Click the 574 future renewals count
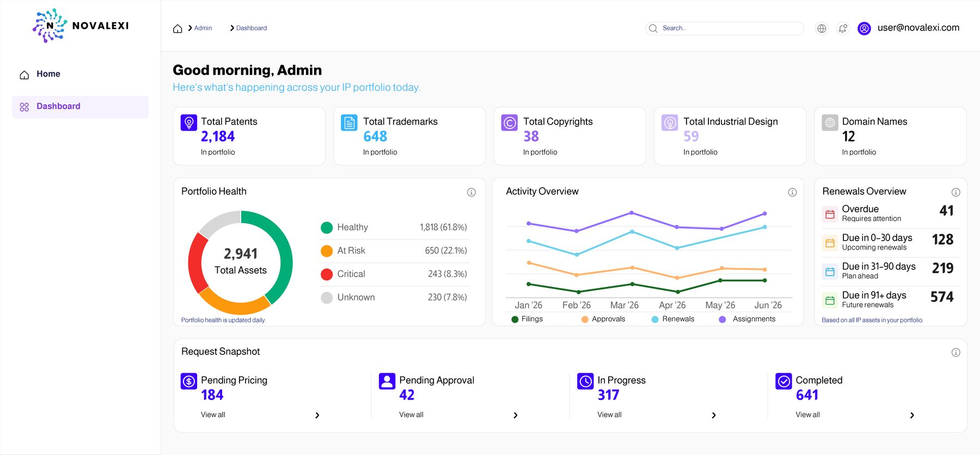Image resolution: width=980 pixels, height=455 pixels. pyautogui.click(x=942, y=297)
